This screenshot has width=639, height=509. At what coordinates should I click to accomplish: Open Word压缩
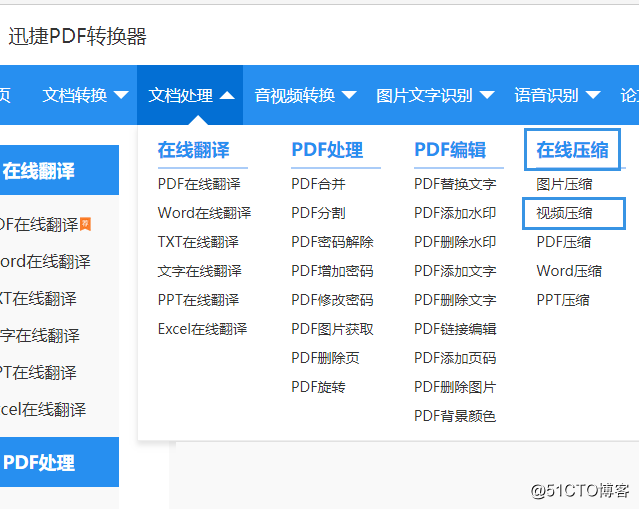tap(569, 271)
